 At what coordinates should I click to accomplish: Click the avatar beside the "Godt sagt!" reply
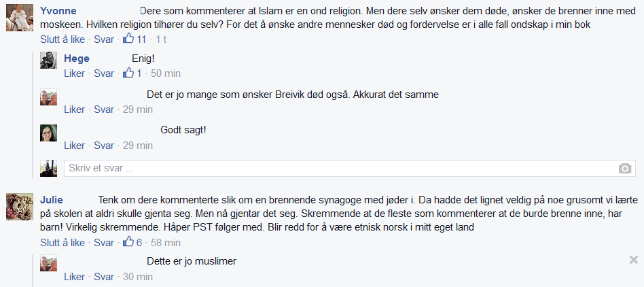(x=48, y=133)
